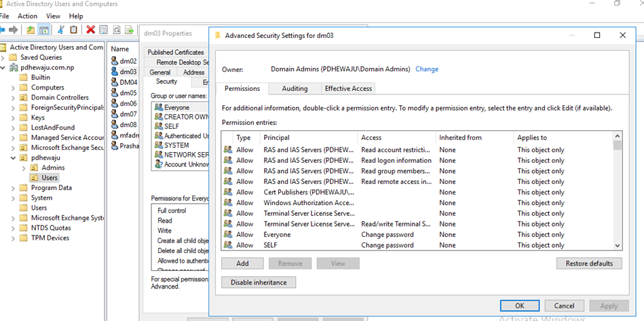Click the Builtin folder icon in tree
The image size is (644, 321).
point(24,77)
